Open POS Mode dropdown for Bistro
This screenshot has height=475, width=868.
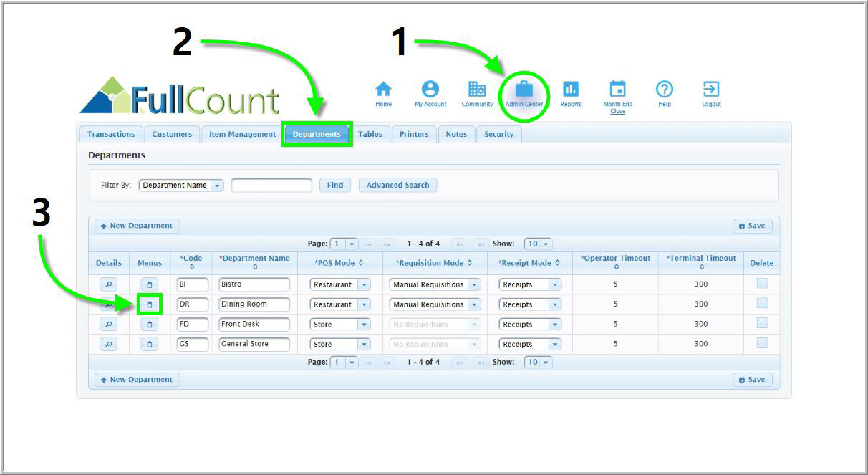tap(364, 284)
